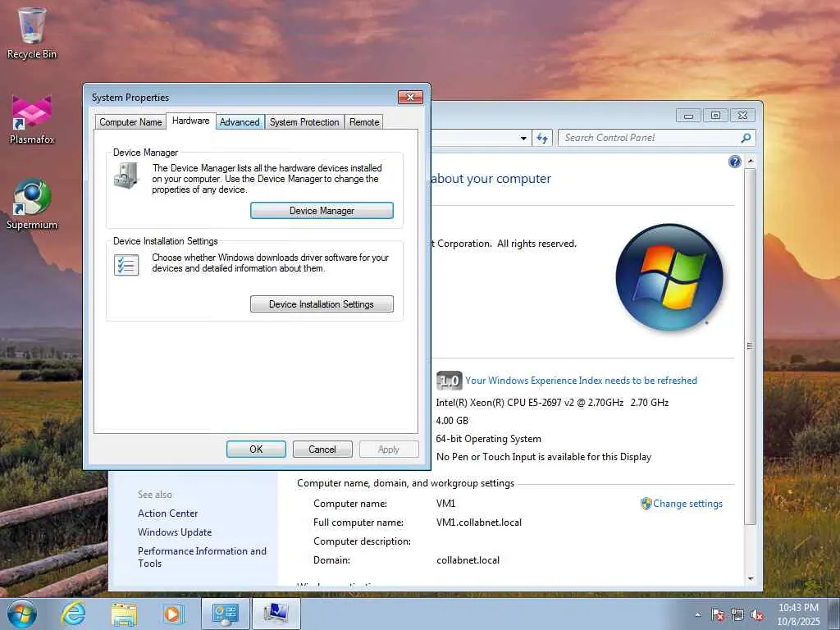Open the Control Panel help icon

click(x=734, y=162)
